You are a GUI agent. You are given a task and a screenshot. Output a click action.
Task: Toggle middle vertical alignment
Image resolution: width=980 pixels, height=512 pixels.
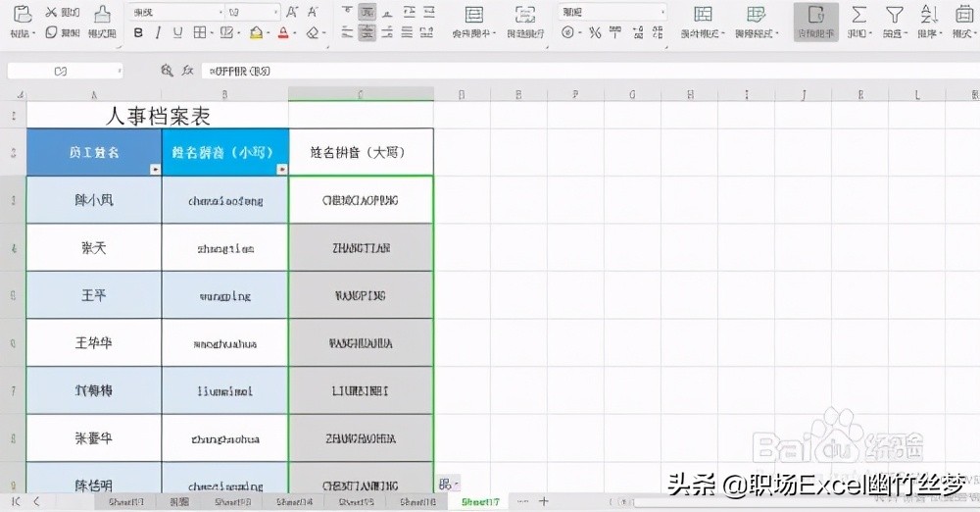pos(367,12)
